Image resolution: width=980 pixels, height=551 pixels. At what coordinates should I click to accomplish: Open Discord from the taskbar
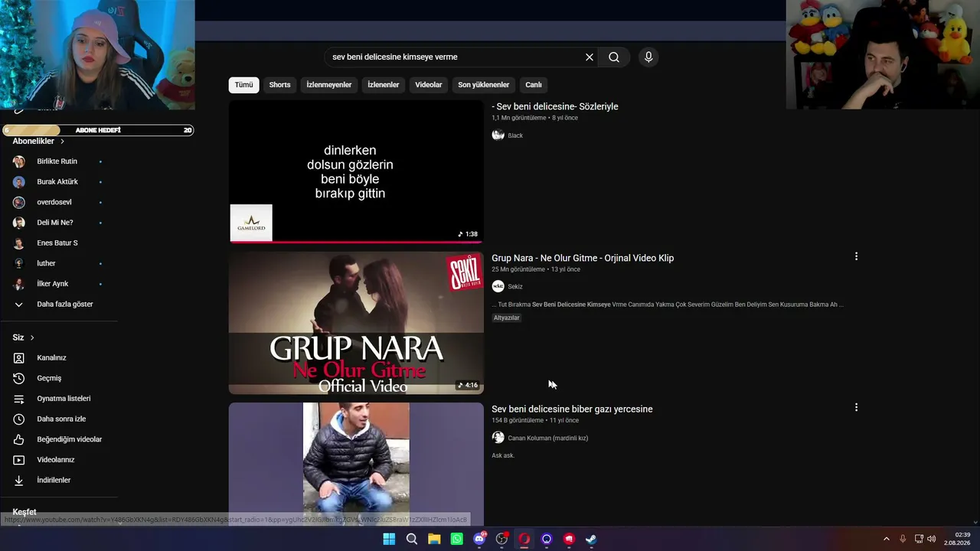pos(479,539)
